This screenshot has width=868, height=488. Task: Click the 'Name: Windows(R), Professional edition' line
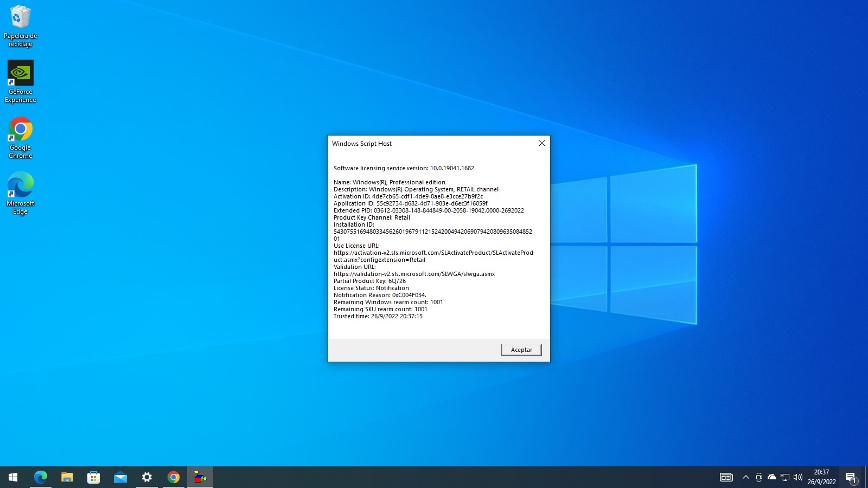pos(389,182)
